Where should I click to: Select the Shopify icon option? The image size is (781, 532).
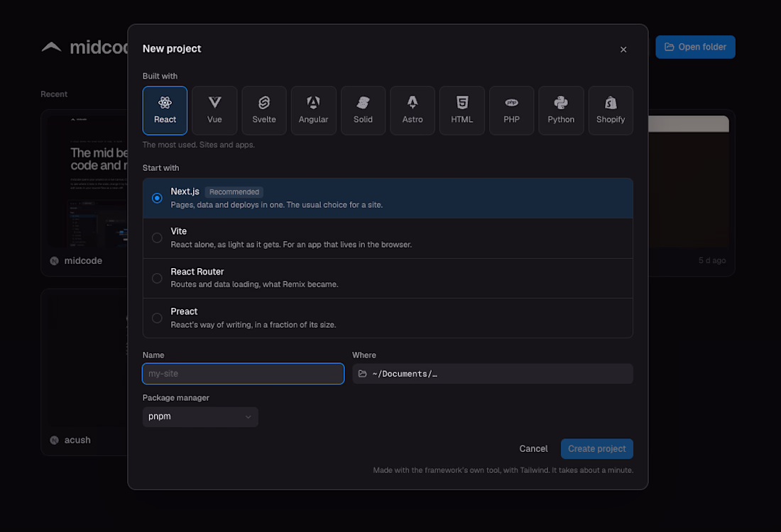[611, 103]
